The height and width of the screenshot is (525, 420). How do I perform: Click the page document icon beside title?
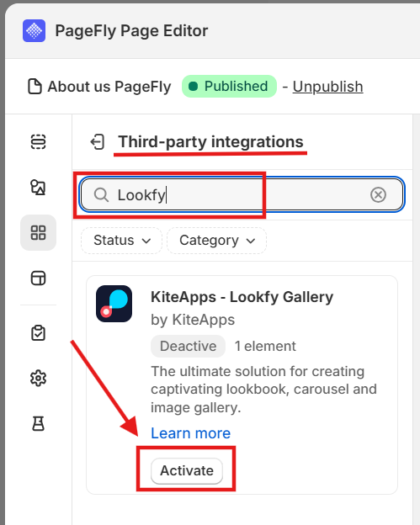(x=35, y=87)
